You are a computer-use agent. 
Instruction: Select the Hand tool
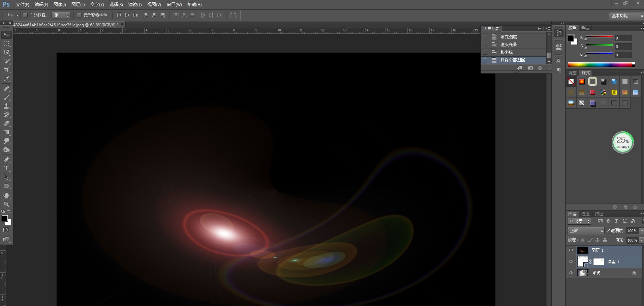(6, 196)
